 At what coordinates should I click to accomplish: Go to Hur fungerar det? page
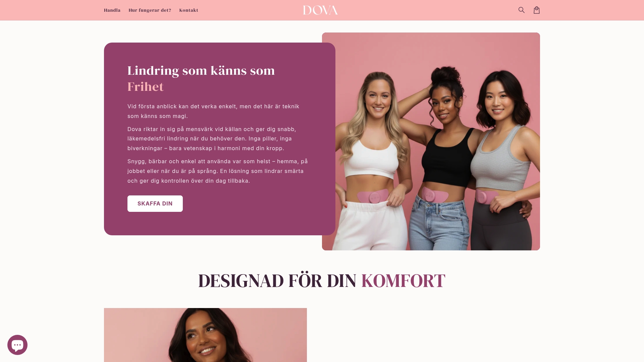tap(150, 10)
